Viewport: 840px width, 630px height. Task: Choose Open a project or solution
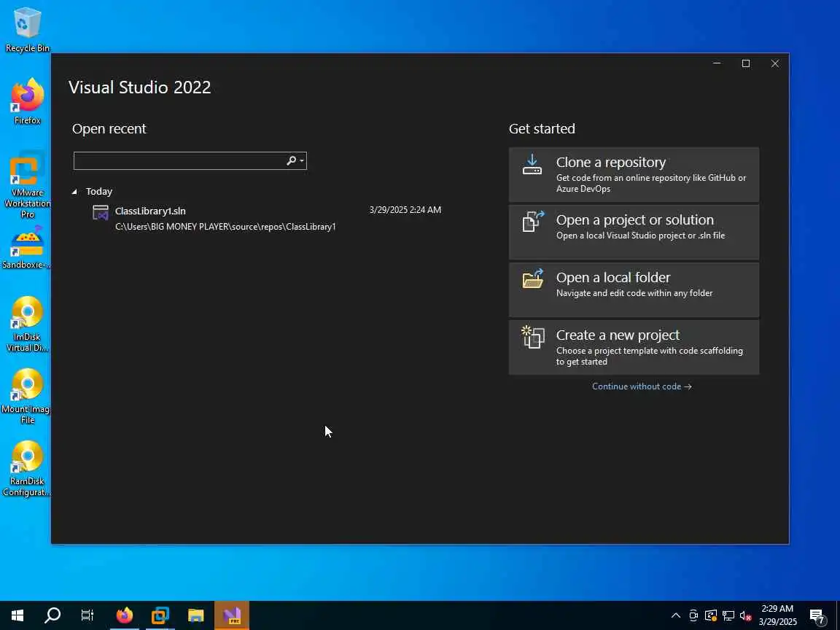point(634,233)
